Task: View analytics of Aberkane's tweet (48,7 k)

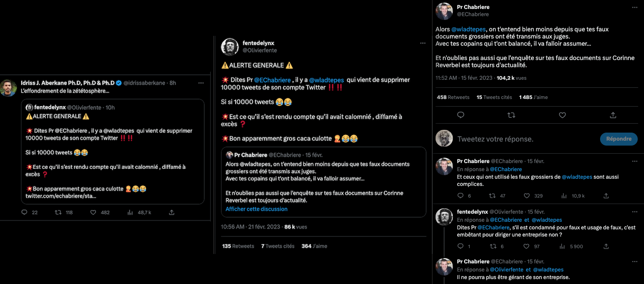Action: [x=130, y=212]
